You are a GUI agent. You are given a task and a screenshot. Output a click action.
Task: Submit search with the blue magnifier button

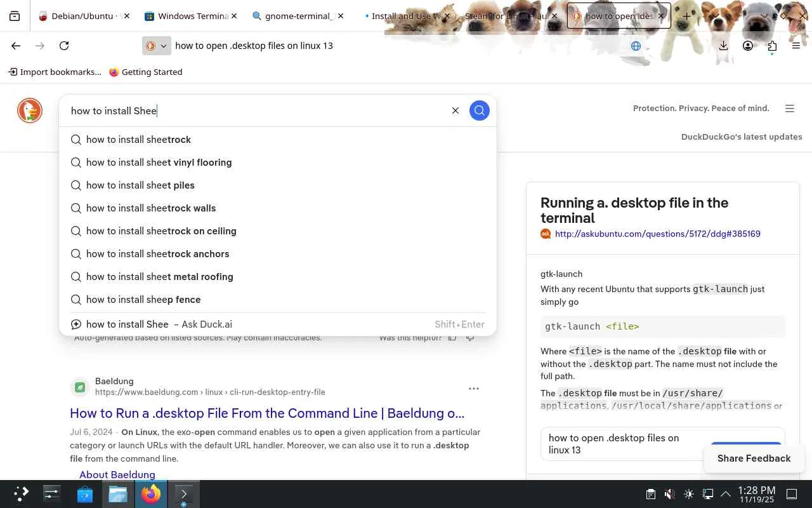point(480,110)
